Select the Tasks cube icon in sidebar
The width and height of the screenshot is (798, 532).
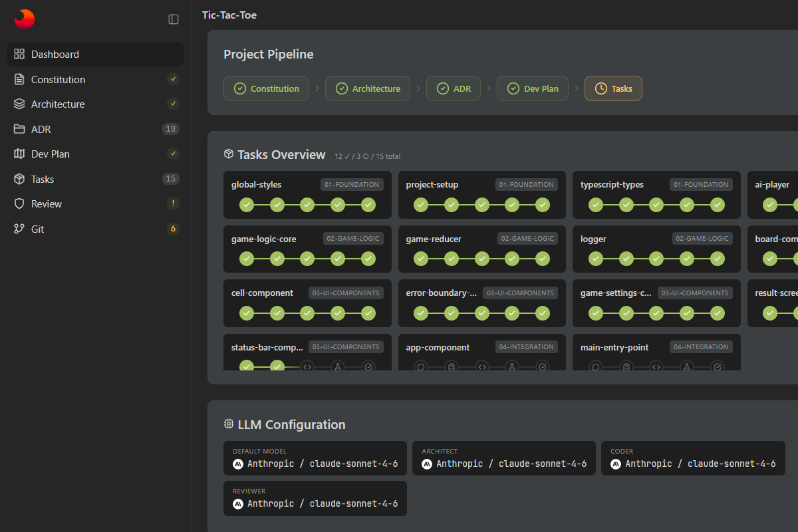coord(19,178)
